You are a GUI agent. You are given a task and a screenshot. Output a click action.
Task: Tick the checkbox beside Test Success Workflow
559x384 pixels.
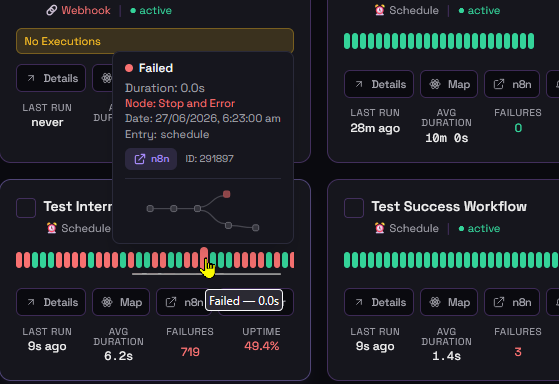[x=354, y=208]
